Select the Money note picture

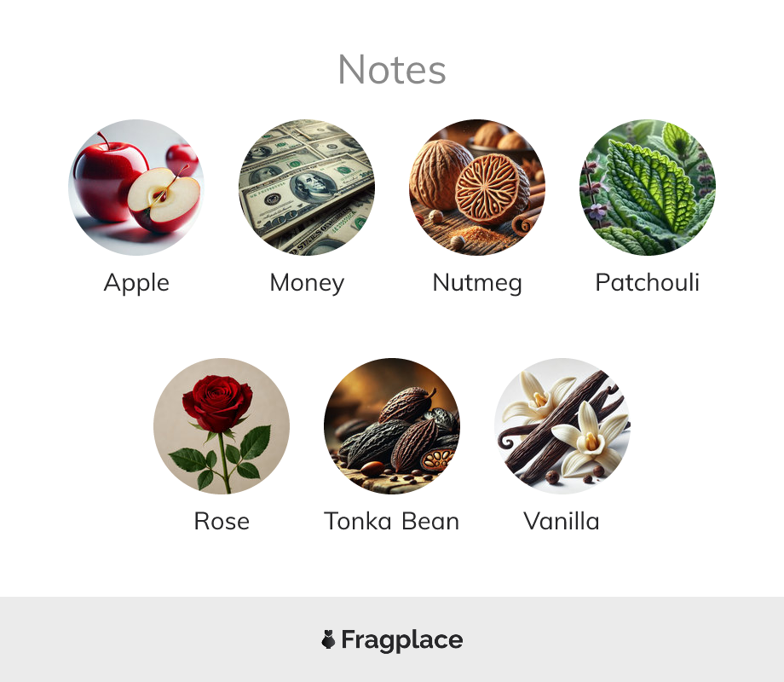click(307, 188)
